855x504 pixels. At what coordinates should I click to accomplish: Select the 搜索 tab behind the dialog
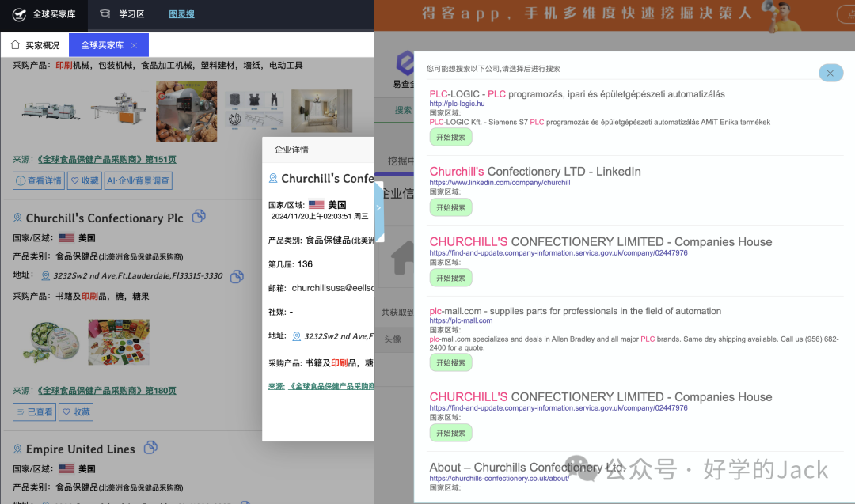tap(403, 109)
